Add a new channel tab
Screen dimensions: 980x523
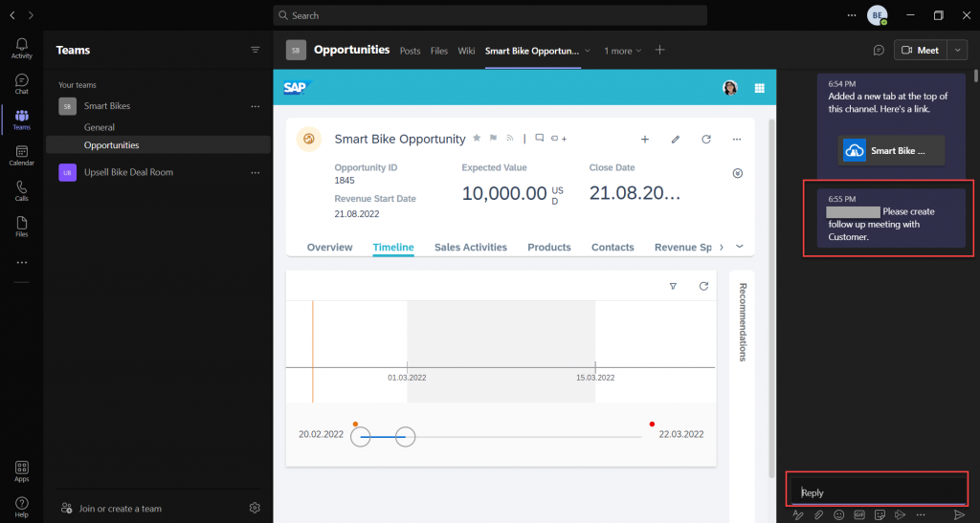point(660,50)
